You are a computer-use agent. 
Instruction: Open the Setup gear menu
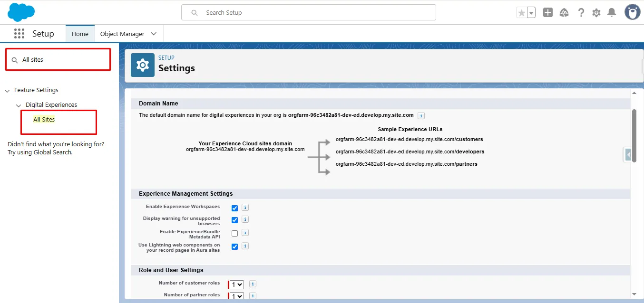pyautogui.click(x=596, y=13)
